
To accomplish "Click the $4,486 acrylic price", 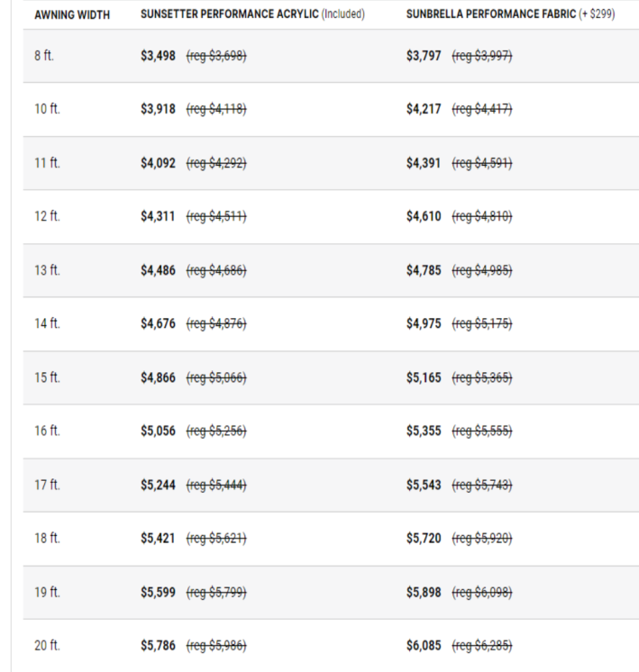I will pos(158,270).
